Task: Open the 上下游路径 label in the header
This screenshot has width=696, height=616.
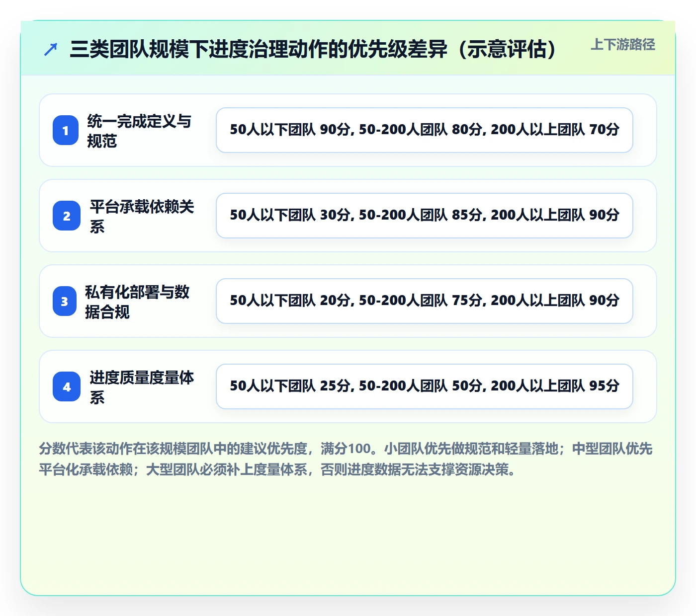Action: coord(623,45)
